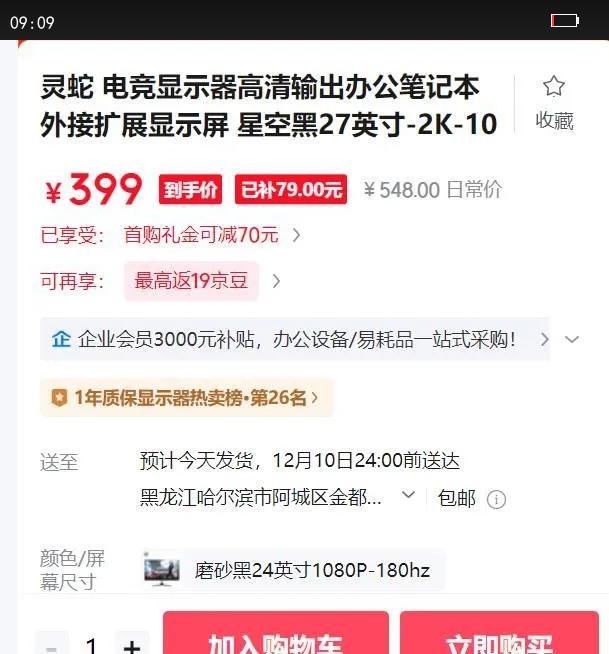Click the quantity input field showing 1

[x=92, y=644]
